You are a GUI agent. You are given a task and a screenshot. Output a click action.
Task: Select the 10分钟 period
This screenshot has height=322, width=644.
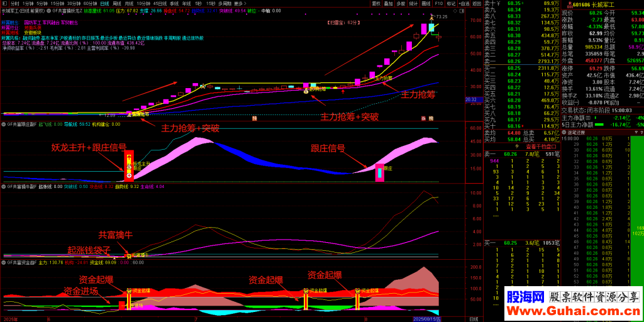(143, 3)
